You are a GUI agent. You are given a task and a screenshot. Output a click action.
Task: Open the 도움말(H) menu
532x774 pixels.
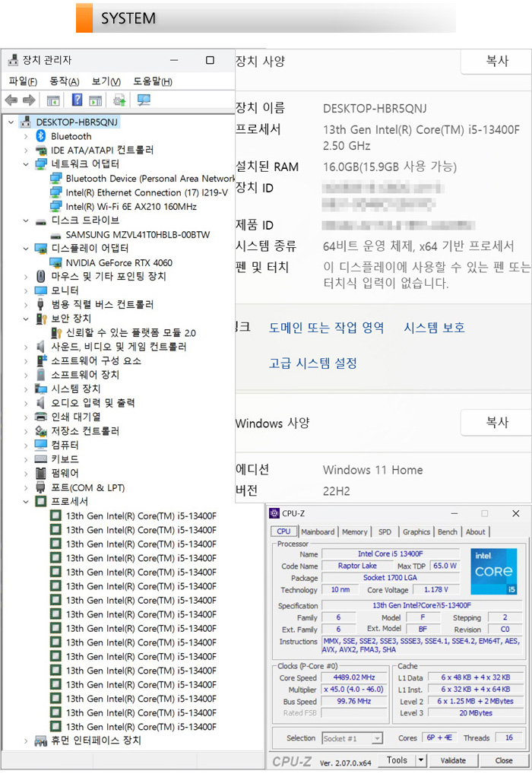point(153,81)
